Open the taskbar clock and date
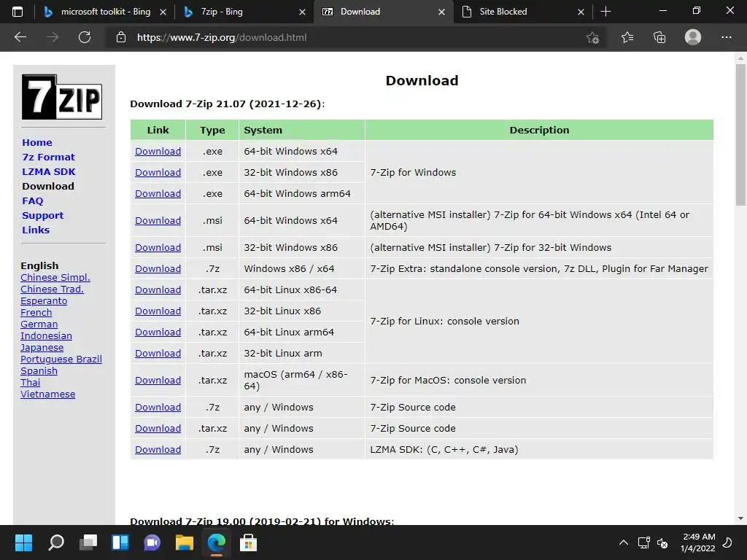 point(698,542)
